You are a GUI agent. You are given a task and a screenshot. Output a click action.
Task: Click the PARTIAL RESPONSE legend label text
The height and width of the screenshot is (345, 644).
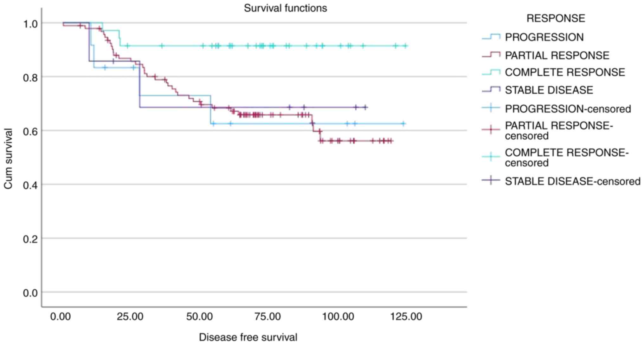coord(557,55)
